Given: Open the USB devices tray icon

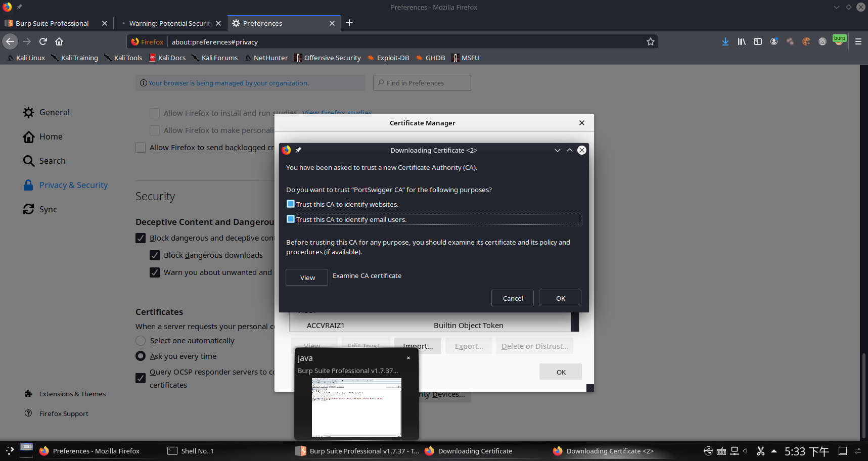Looking at the screenshot, I should click(708, 451).
